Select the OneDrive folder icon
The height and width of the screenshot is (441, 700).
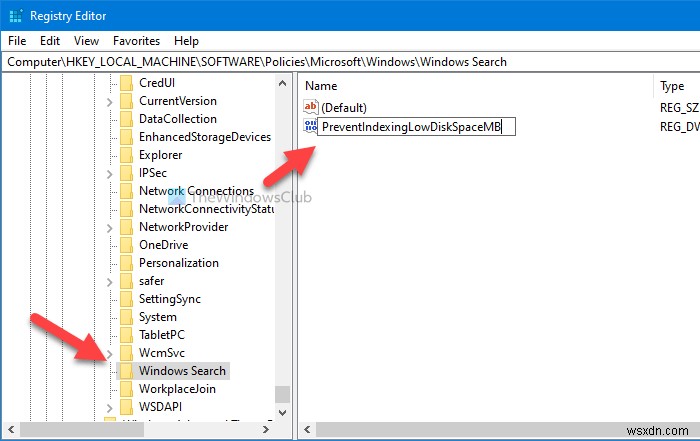126,245
